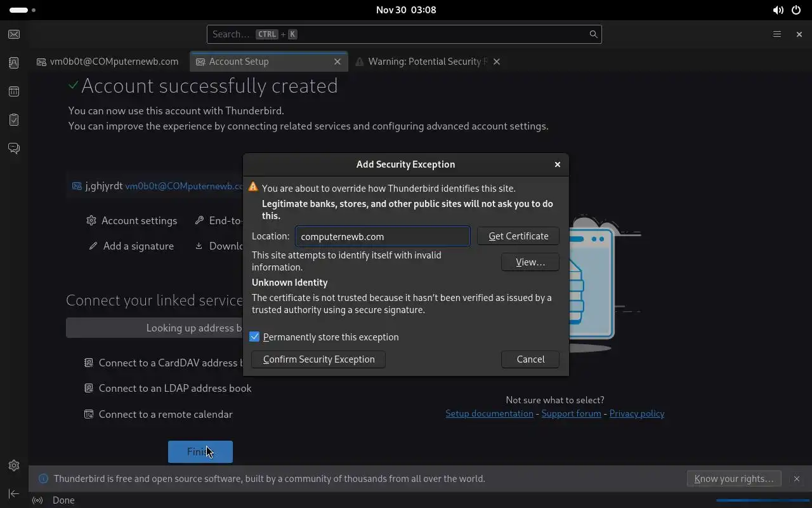
Task: Open Privacy policy link
Action: point(637,413)
